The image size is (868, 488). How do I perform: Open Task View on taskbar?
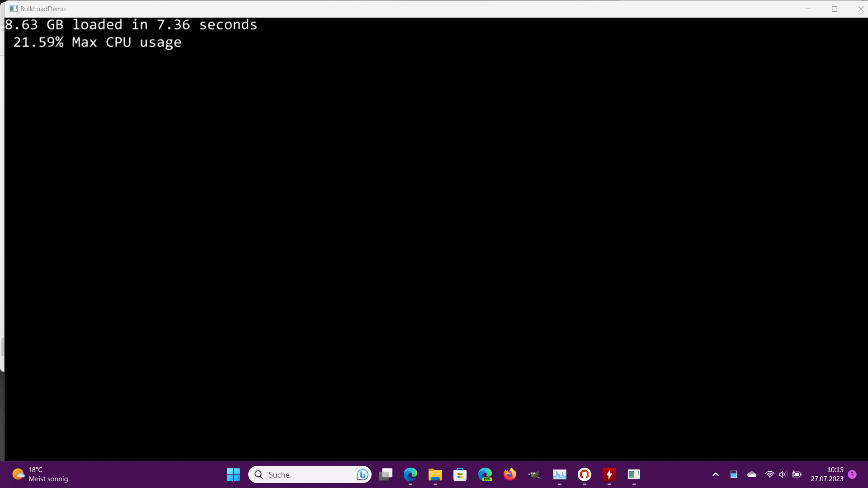coord(386,474)
